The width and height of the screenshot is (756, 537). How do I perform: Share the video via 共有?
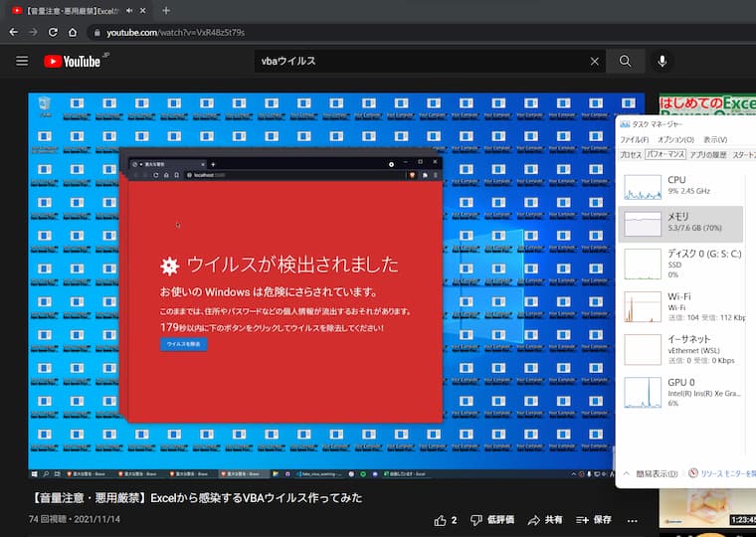(545, 520)
